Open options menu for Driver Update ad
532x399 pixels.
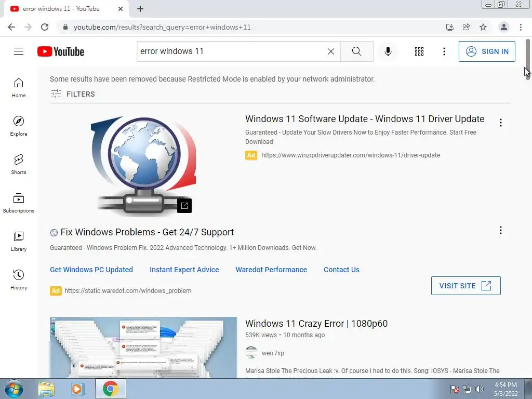coord(501,123)
